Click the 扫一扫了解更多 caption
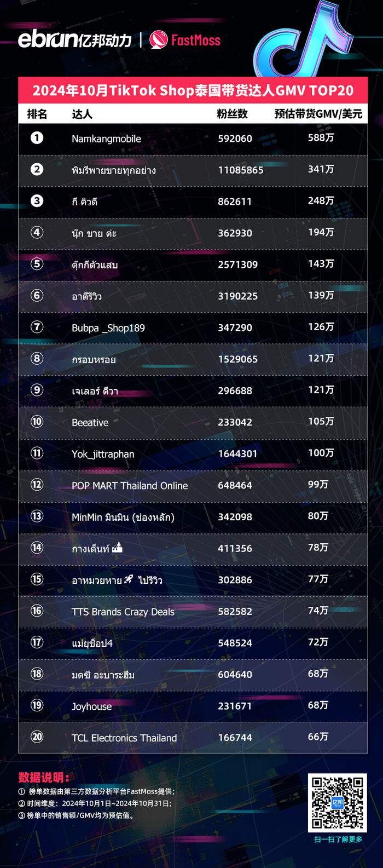The image size is (383, 868). (x=338, y=840)
